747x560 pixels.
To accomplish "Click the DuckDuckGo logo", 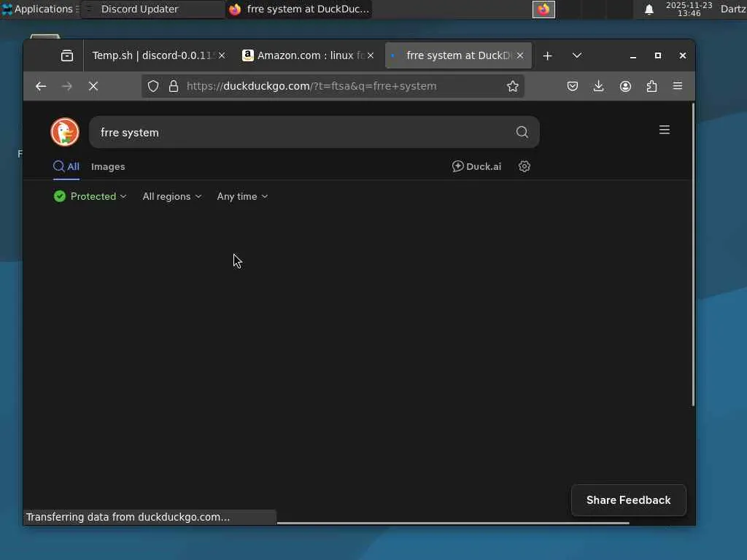I will click(65, 132).
